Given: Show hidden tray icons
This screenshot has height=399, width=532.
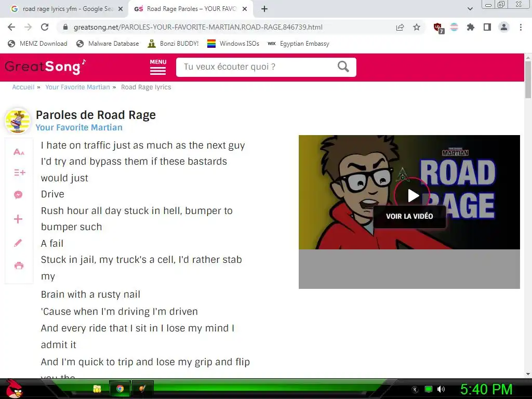Looking at the screenshot, I should [x=415, y=389].
